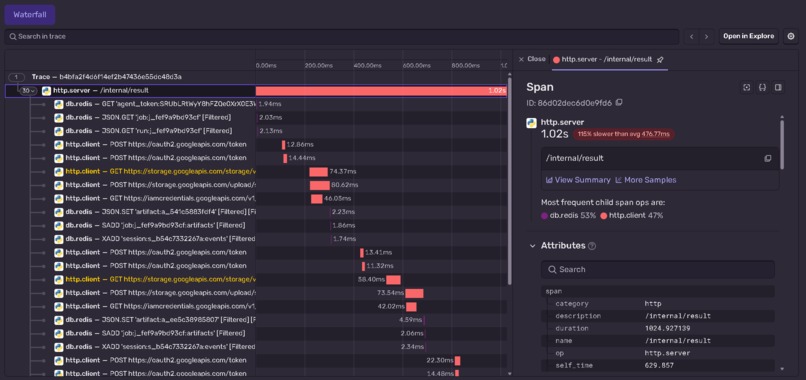This screenshot has height=380, width=806.
Task: Go to next span with right arrow
Action: pyautogui.click(x=706, y=37)
